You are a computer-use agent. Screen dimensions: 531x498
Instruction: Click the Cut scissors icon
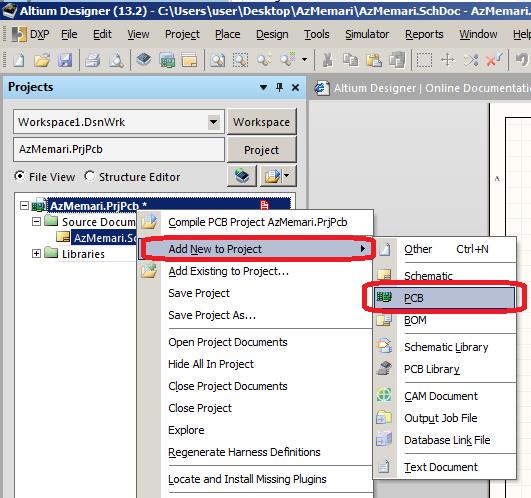(x=327, y=60)
